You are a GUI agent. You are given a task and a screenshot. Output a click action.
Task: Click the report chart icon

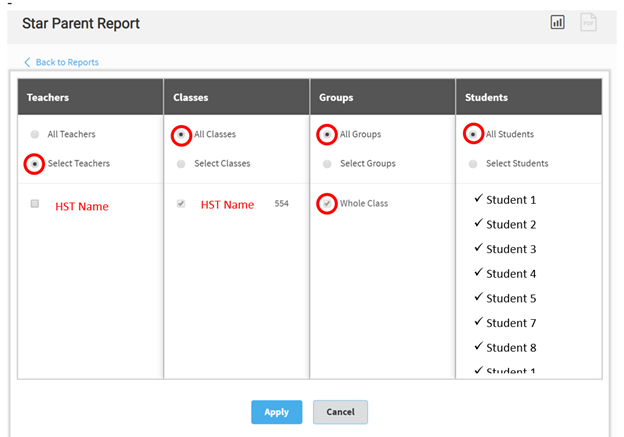558,22
